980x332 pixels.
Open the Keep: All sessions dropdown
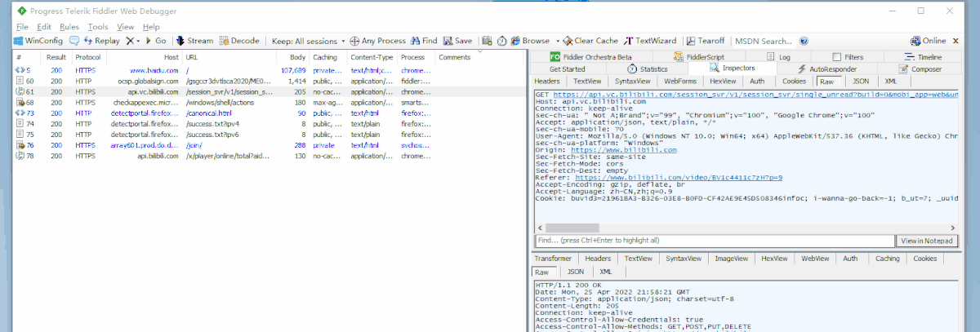[309, 40]
